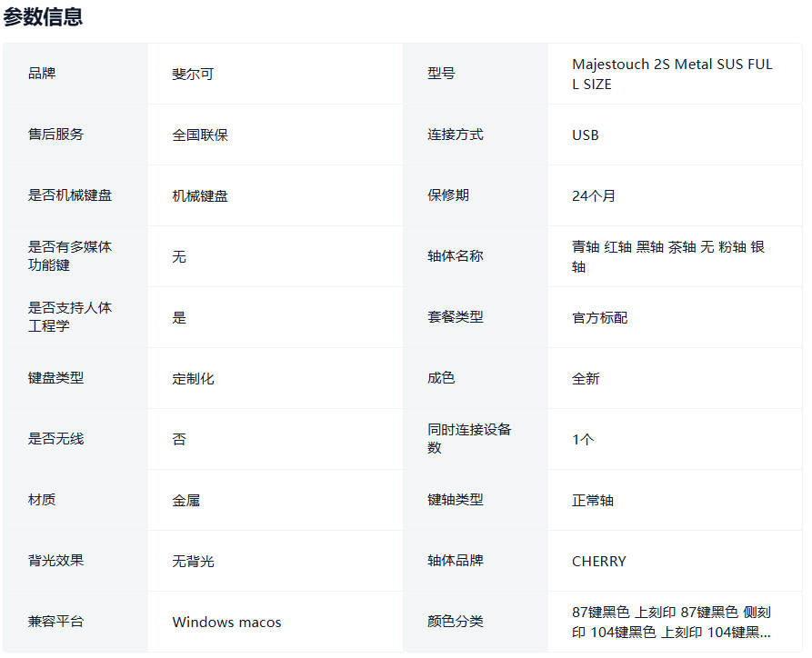Select the brand value 斐尔可

point(193,74)
